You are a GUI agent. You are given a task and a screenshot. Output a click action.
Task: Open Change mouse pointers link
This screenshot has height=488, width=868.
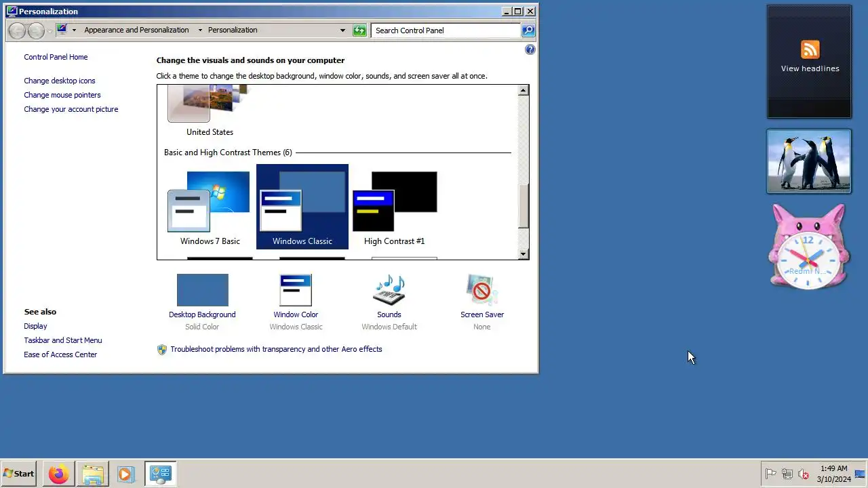(x=62, y=95)
